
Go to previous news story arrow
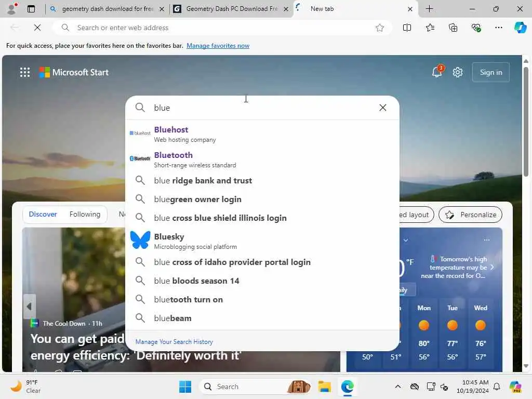(29, 307)
